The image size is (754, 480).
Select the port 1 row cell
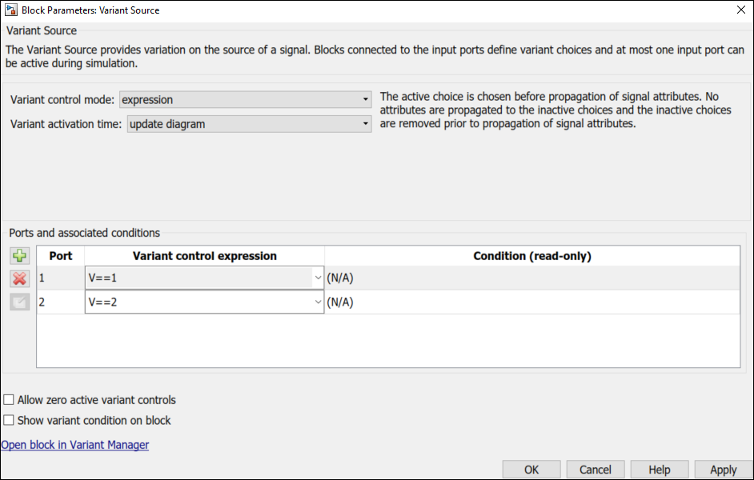coord(61,278)
